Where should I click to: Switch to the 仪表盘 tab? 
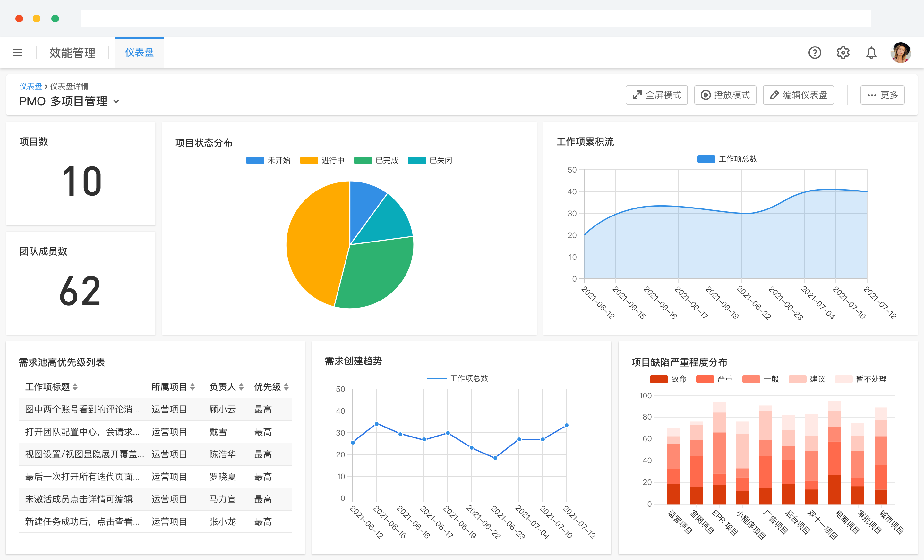click(x=139, y=53)
